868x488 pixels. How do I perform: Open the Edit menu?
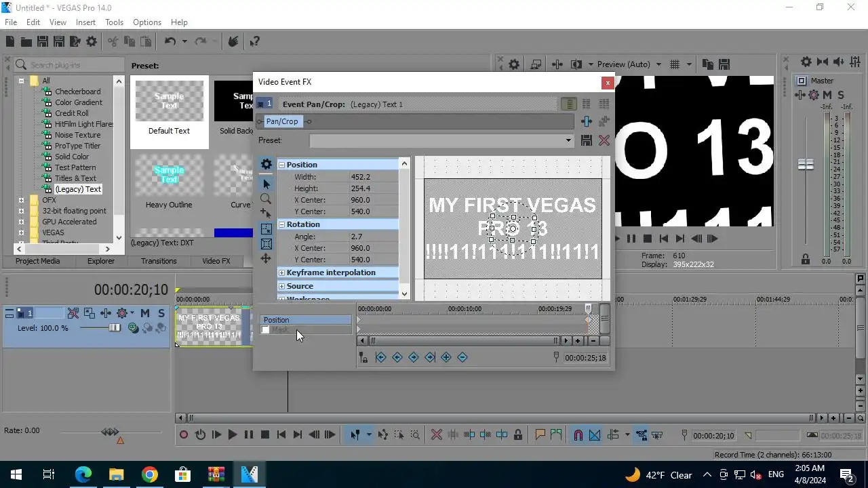pos(33,22)
